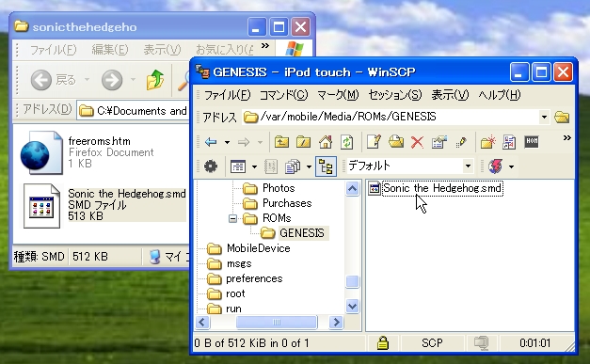The width and height of the screenshot is (590, 364).
Task: Click the tree vertical scrollbar thumb
Action: (352, 281)
